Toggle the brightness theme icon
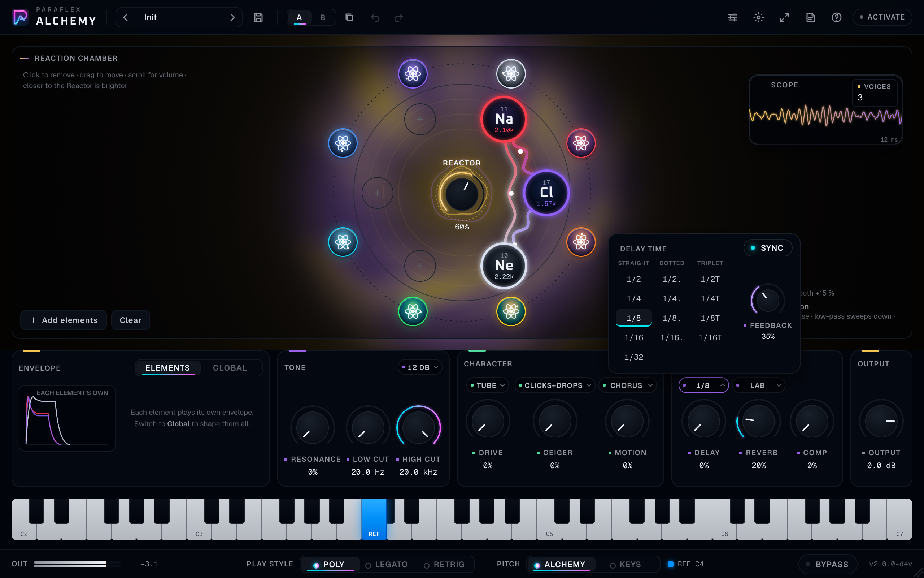Image resolution: width=924 pixels, height=578 pixels. [x=758, y=17]
